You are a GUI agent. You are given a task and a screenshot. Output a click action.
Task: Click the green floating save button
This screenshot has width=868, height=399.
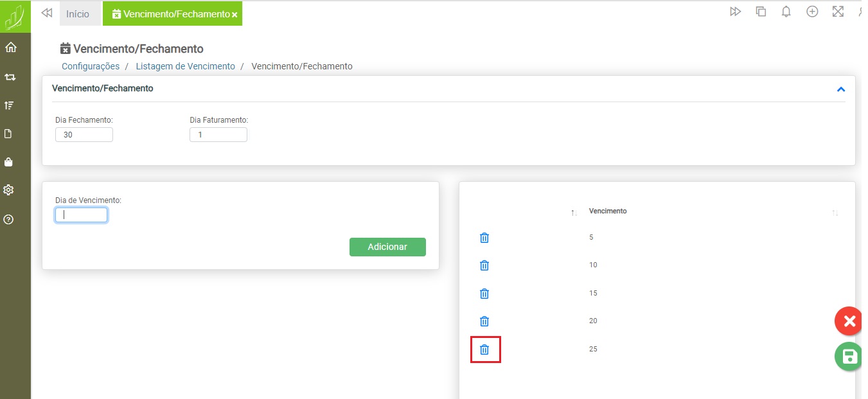[849, 357]
